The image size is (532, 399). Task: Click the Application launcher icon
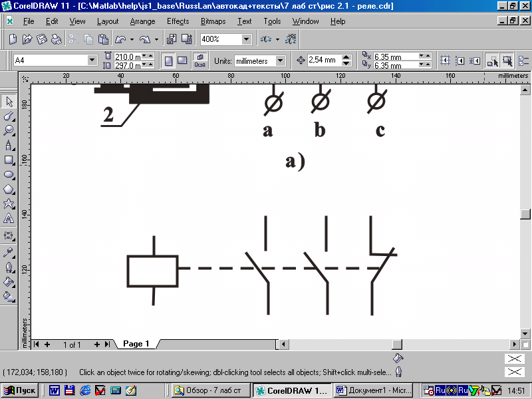point(265,39)
